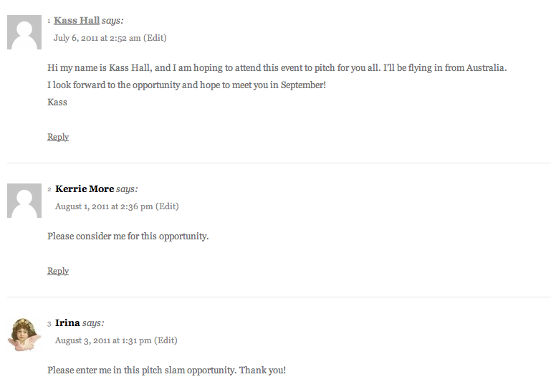This screenshot has height=392, width=551.
Task: Reply to Kerrie More's comment
Action: click(x=58, y=271)
